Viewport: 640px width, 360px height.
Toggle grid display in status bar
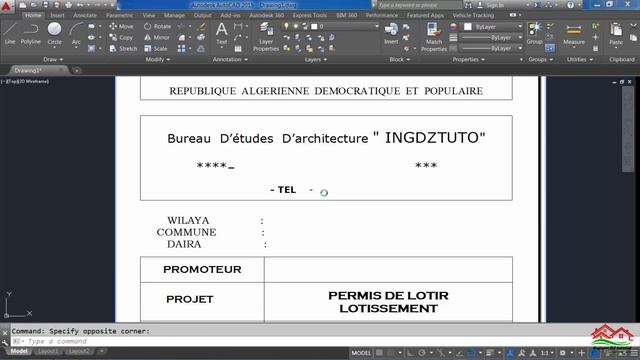[379, 353]
